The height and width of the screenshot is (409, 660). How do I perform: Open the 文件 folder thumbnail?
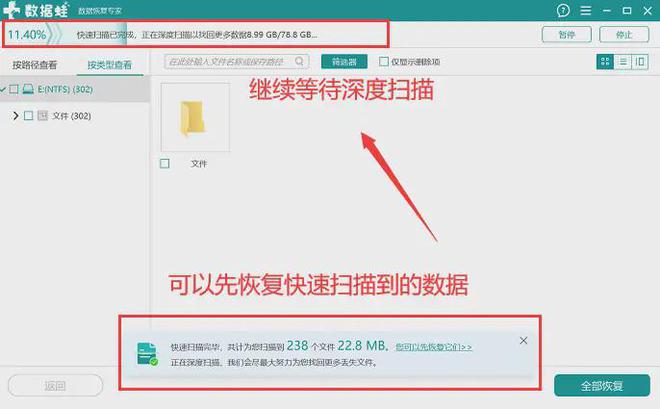point(195,117)
